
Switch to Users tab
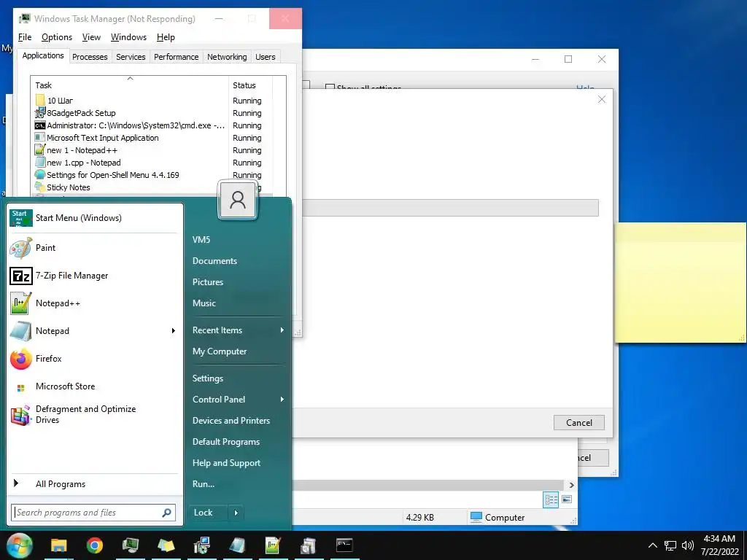click(x=266, y=57)
